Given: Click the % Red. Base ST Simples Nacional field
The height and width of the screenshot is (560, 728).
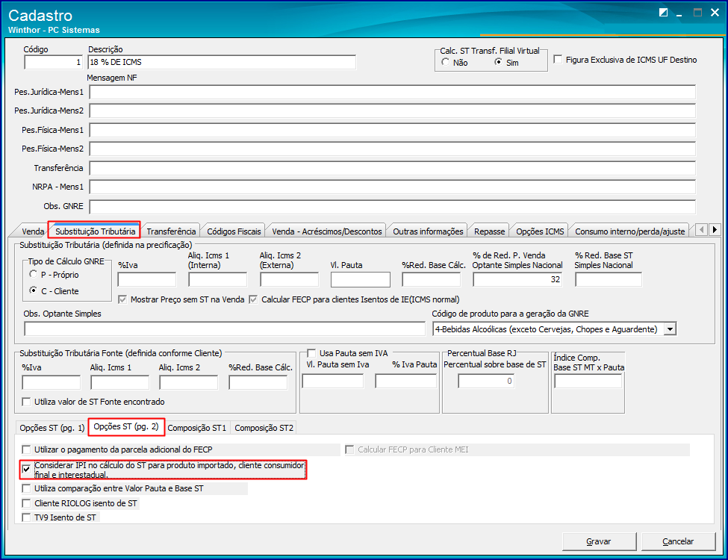Looking at the screenshot, I should 609,279.
